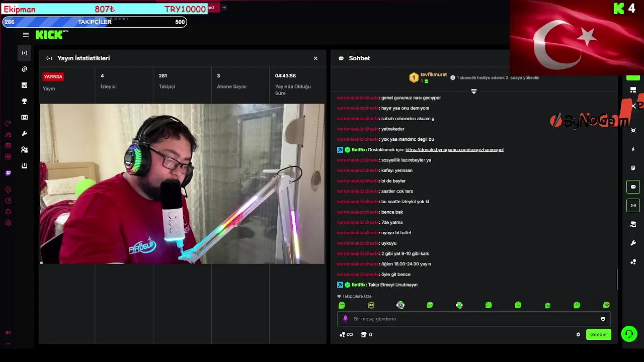Viewport: 644px width, 362px height.
Task: Click the red gauge icon in far-left strip
Action: (x=8, y=123)
